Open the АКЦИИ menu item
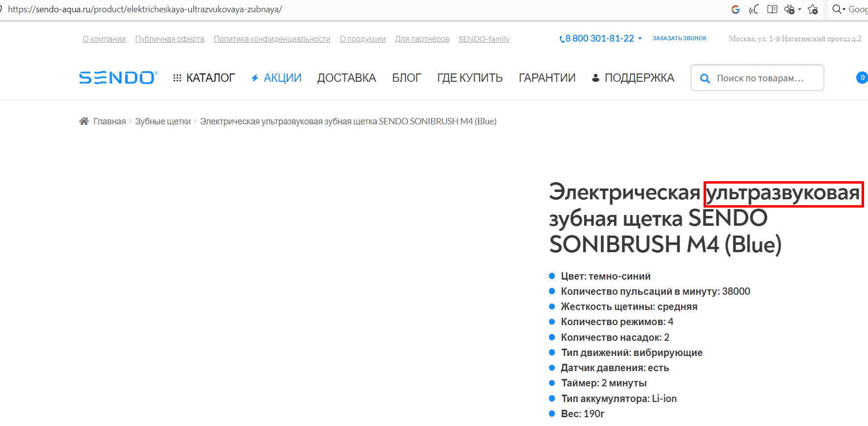Viewport: 868px width, 426px height. click(276, 78)
